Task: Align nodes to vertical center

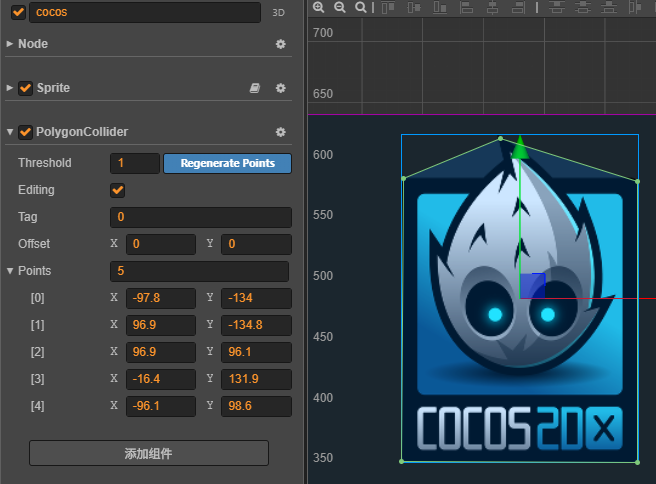Action: pyautogui.click(x=414, y=7)
